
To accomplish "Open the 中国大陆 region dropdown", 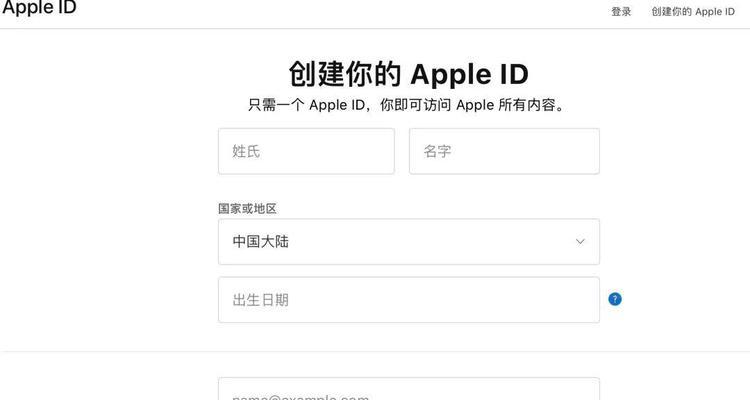I will point(408,242).
